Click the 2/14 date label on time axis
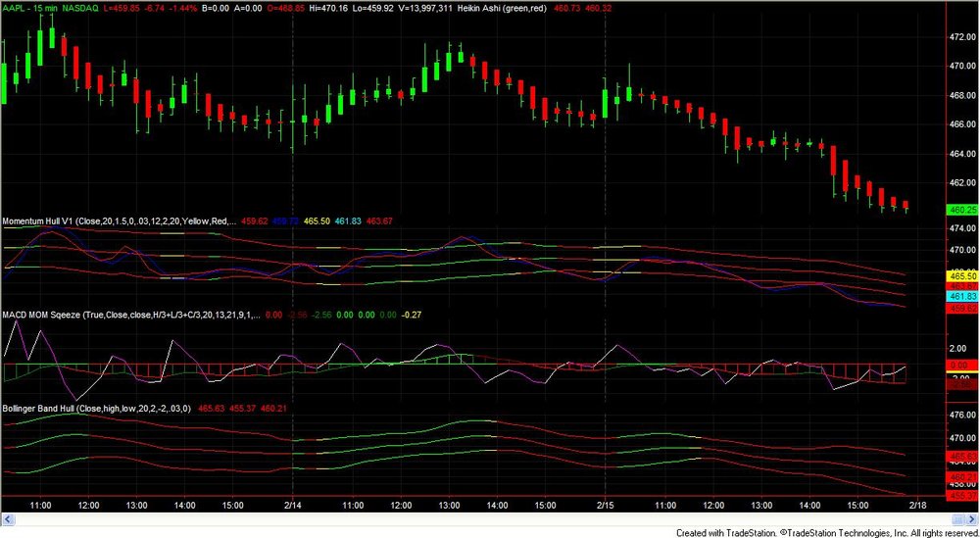The width and height of the screenshot is (980, 538). click(x=292, y=505)
